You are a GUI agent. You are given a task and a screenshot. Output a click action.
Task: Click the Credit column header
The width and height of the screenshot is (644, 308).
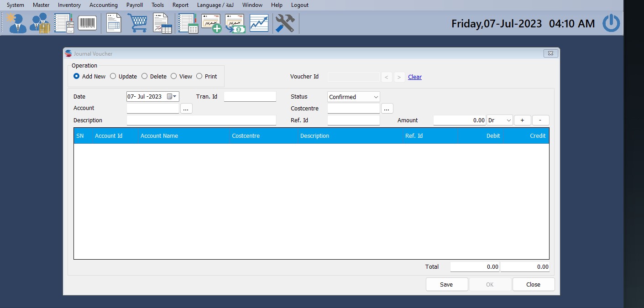pyautogui.click(x=526, y=136)
